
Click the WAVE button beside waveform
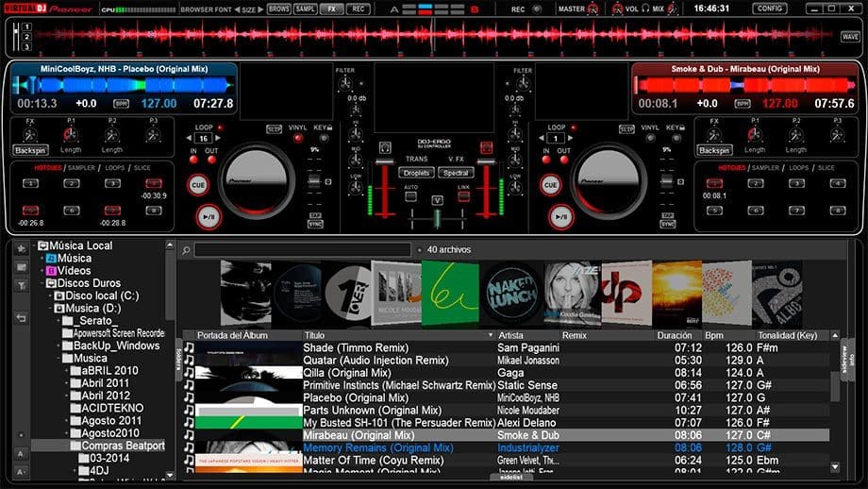[850, 37]
